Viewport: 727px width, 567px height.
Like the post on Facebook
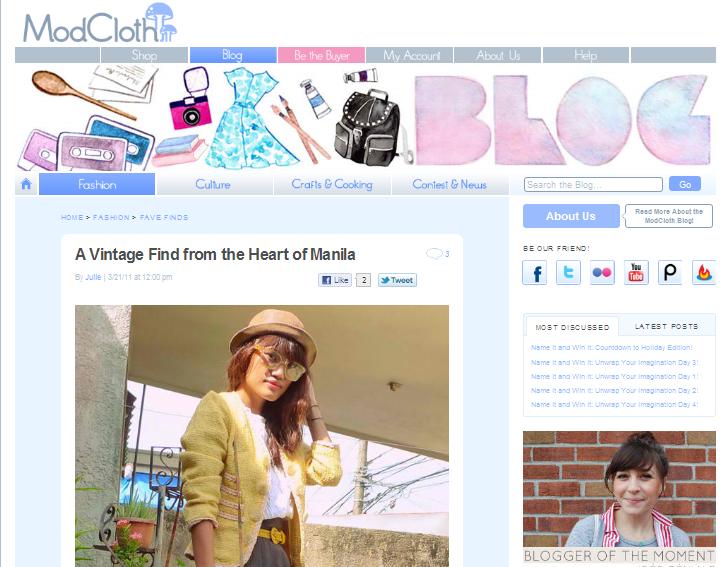point(335,280)
